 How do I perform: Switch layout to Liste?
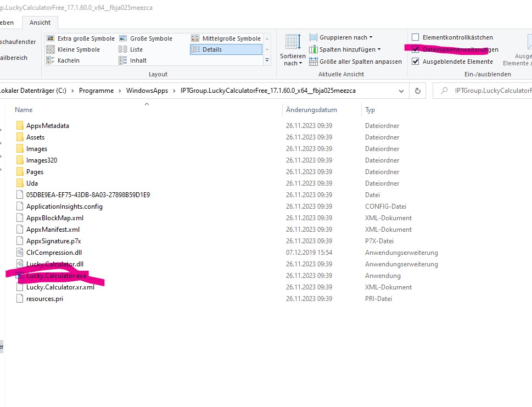coord(131,49)
